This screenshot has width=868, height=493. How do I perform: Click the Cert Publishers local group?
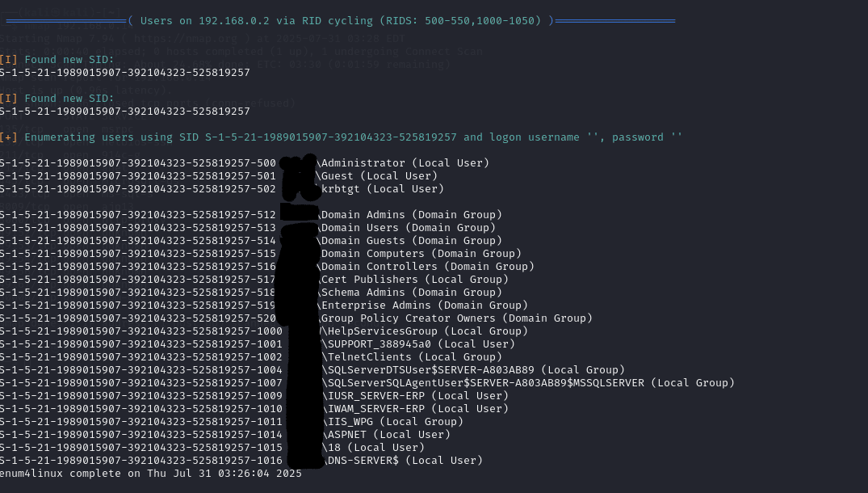414,280
